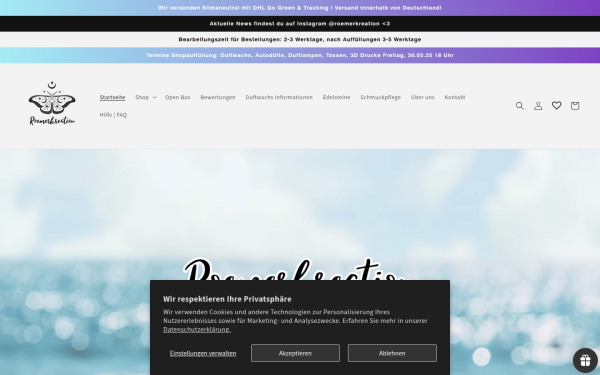Screen dimensions: 600x375
Task: Click the DHL Go Green shipping announcement
Action: [x=300, y=8]
